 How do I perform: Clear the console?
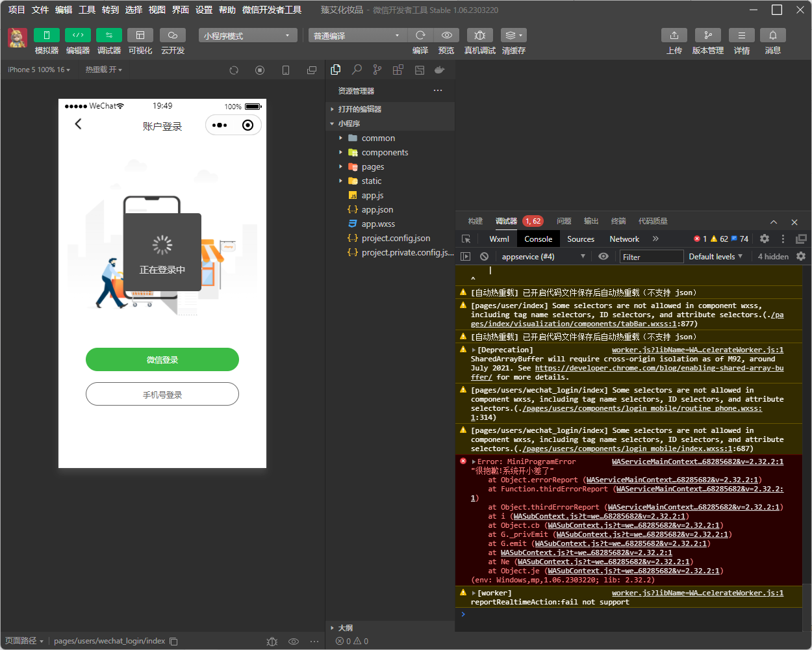484,256
